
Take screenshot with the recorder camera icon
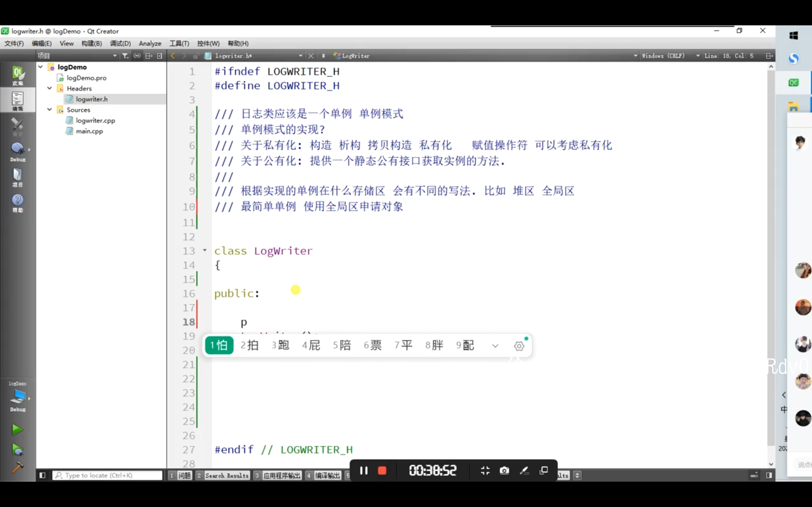click(x=504, y=471)
